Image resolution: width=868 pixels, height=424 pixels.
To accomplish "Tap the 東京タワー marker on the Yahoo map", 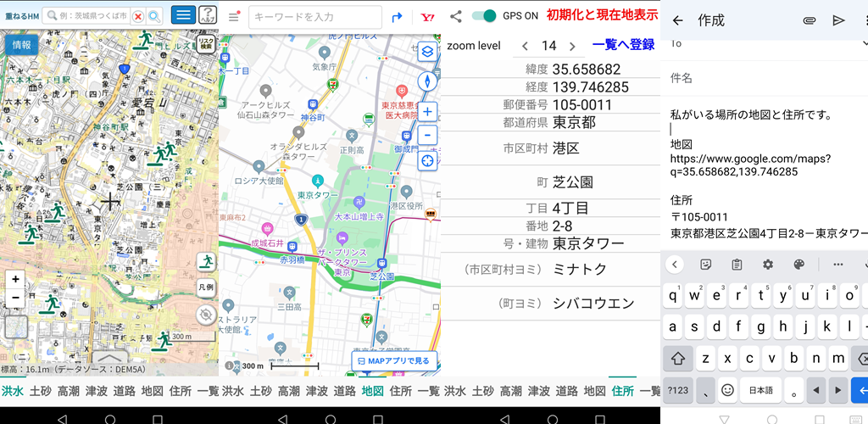I will pos(317,181).
